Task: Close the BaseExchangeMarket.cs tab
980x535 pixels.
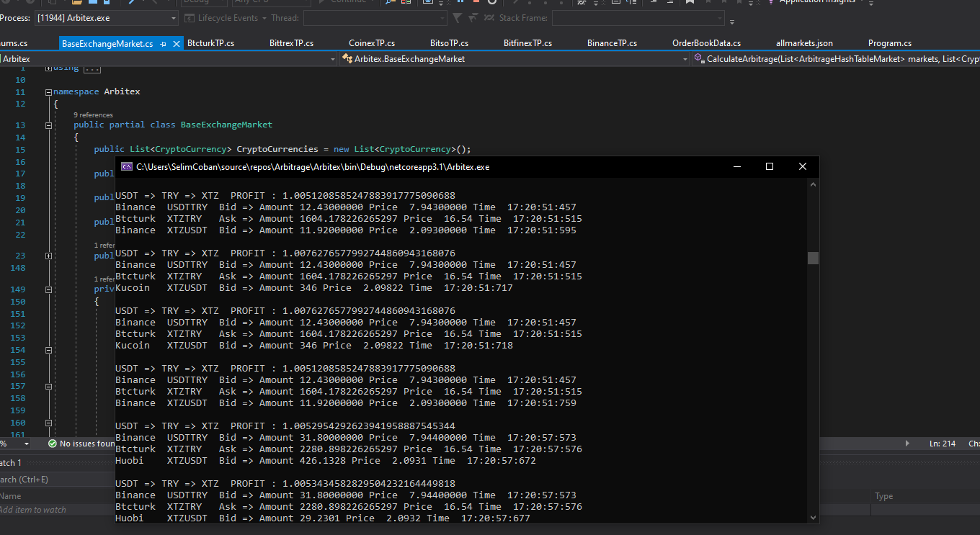Action: pos(177,44)
